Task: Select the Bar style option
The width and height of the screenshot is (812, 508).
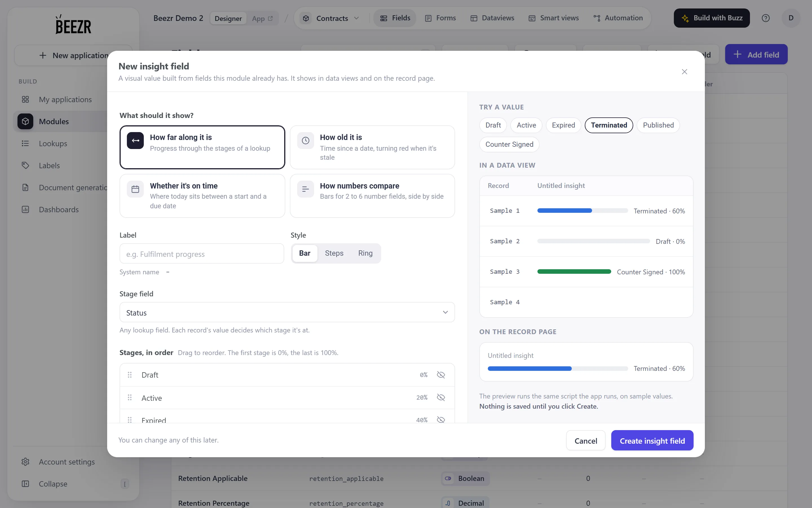Action: (305, 253)
